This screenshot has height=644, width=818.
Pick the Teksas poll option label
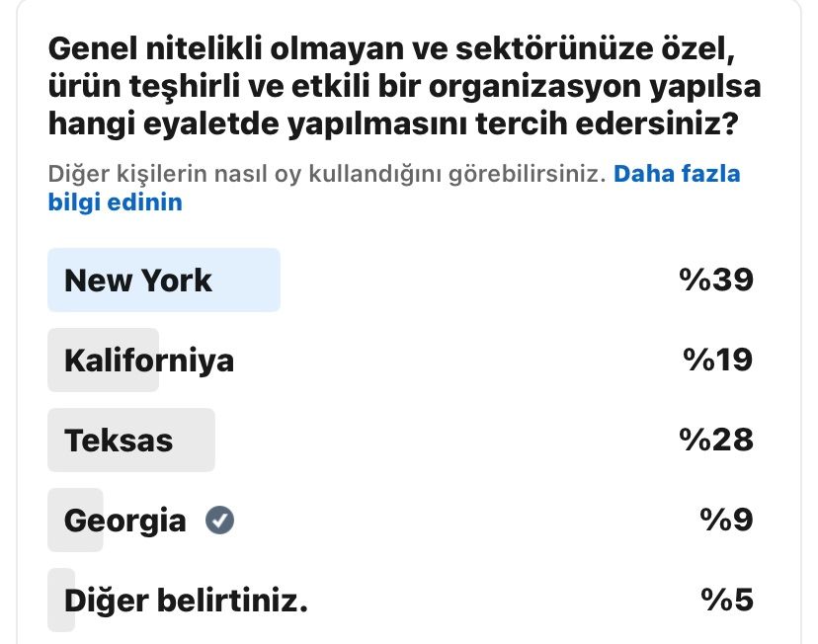click(x=119, y=441)
